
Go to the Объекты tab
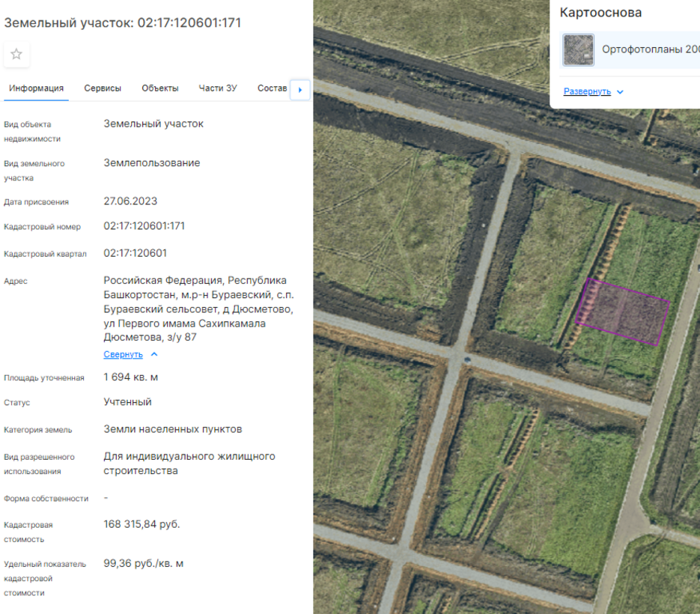[x=160, y=88]
